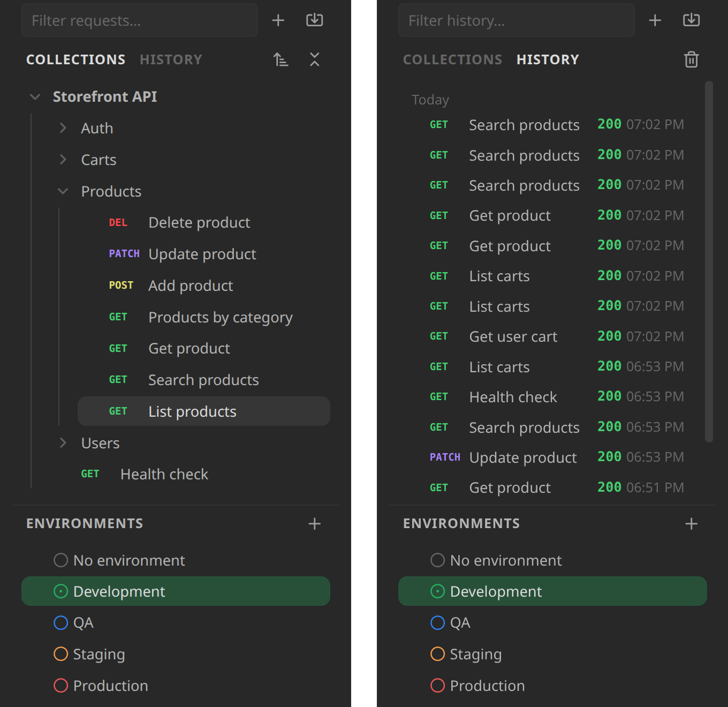
Task: Open the List products request
Action: 204,411
